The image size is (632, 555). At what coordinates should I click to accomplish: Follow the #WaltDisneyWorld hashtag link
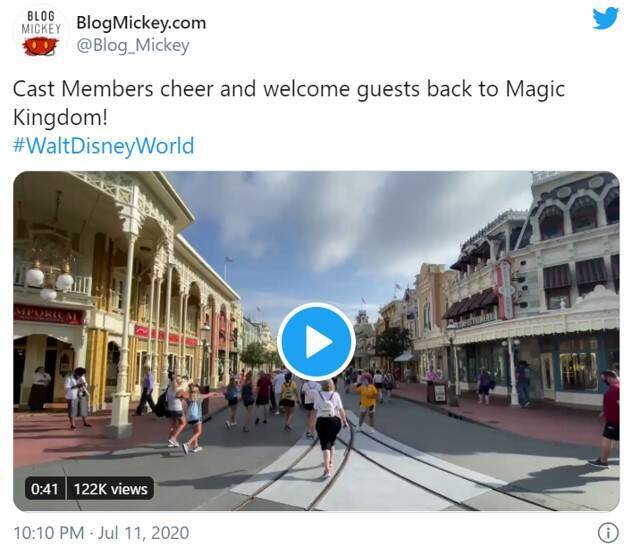103,146
